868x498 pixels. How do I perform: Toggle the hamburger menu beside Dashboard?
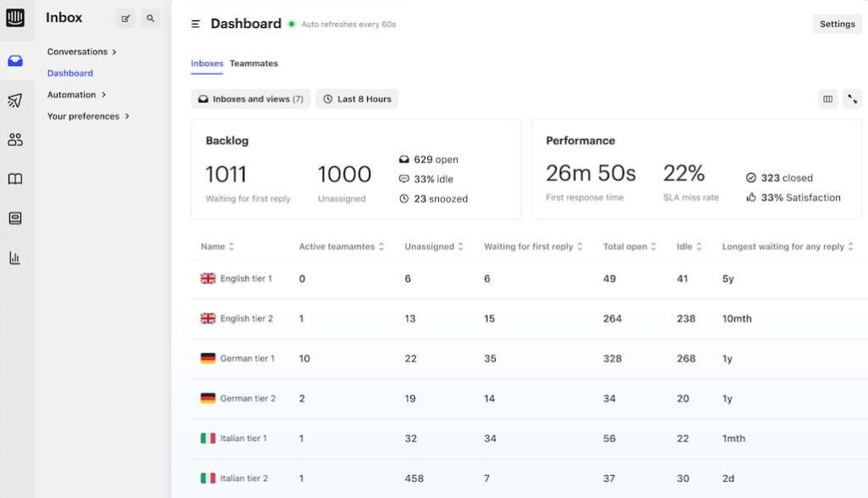[196, 25]
